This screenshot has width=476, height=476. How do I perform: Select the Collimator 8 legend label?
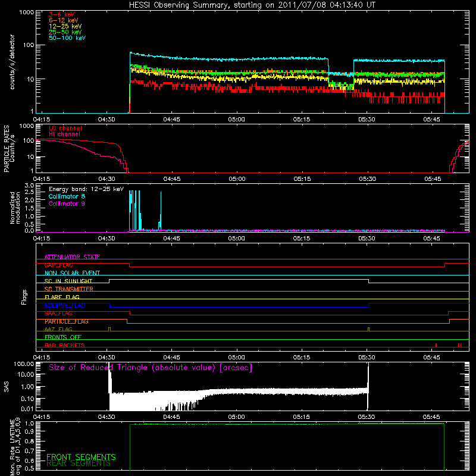click(67, 196)
